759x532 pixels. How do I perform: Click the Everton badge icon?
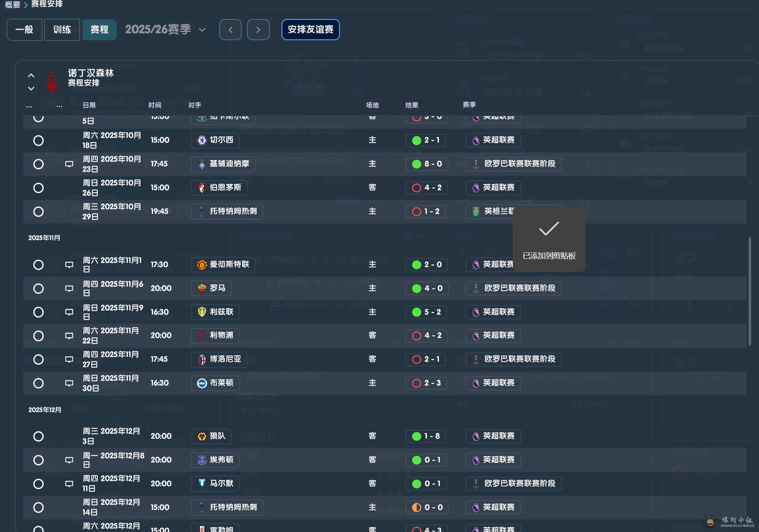pos(202,460)
